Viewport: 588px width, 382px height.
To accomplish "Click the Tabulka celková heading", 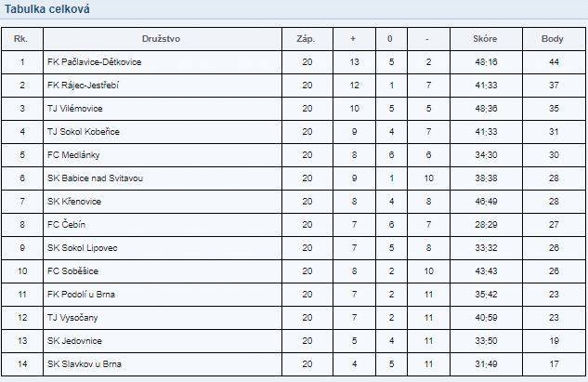I will tap(46, 9).
